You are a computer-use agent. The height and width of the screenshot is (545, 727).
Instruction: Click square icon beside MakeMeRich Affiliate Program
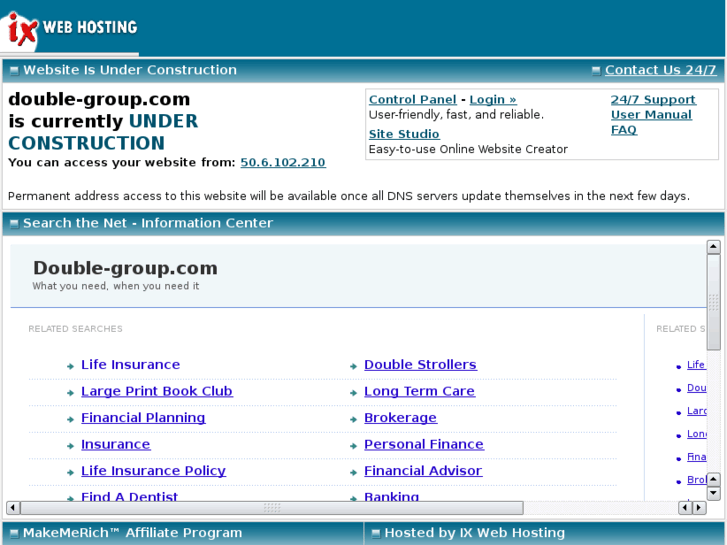coord(14,533)
